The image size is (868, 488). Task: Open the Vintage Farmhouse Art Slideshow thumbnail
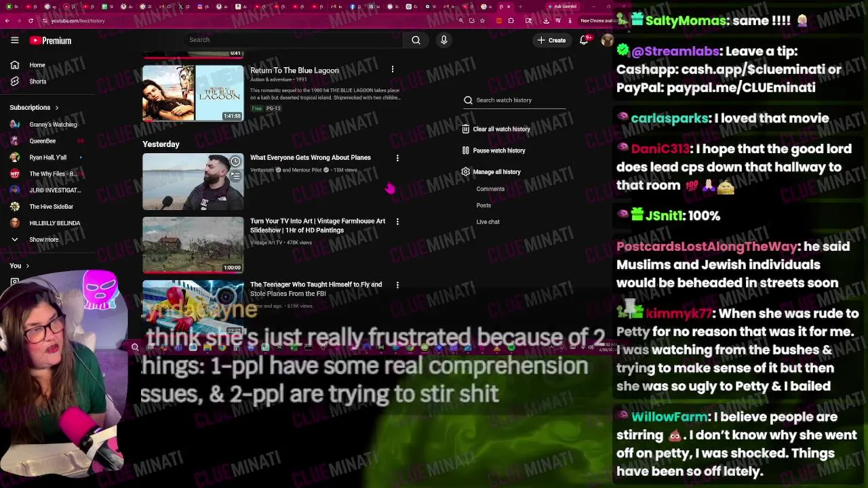click(x=193, y=245)
